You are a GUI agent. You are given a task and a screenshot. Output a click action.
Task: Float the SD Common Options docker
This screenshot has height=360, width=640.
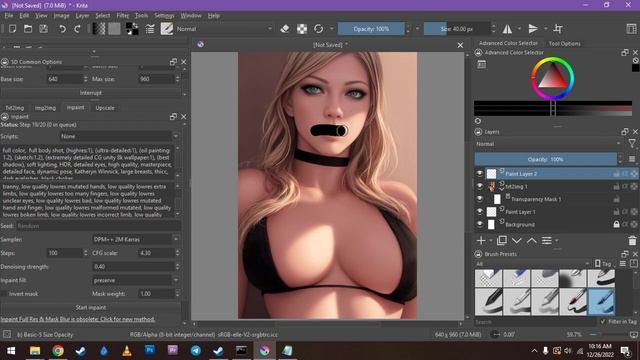173,62
